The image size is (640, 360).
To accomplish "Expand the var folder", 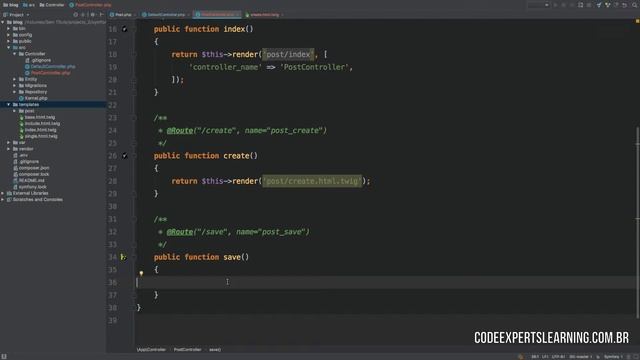I will point(9,142).
